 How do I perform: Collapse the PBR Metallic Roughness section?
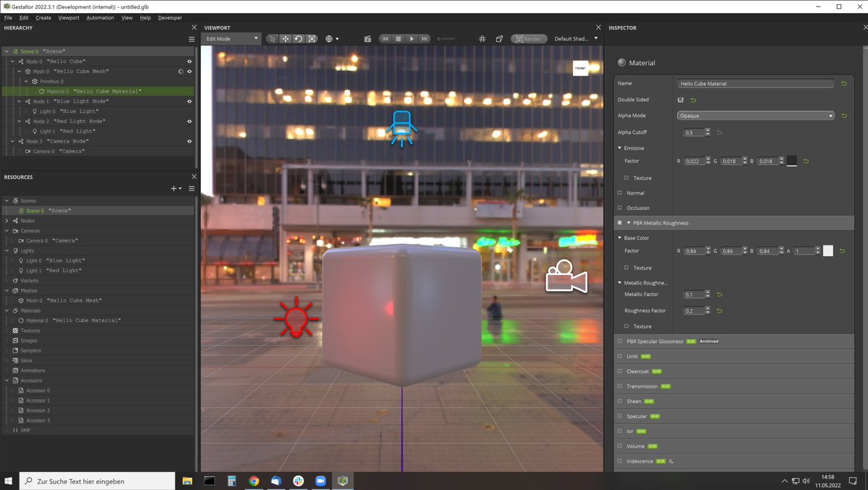(629, 223)
